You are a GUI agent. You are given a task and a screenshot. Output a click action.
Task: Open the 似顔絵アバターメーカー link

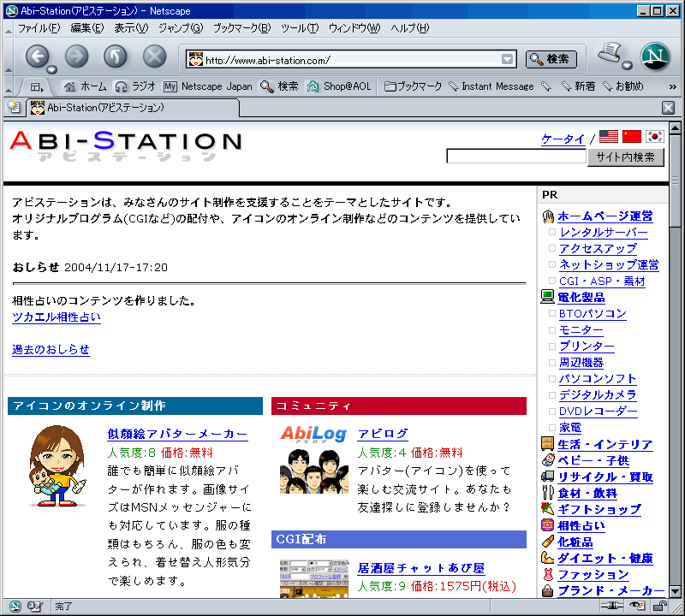tap(178, 434)
